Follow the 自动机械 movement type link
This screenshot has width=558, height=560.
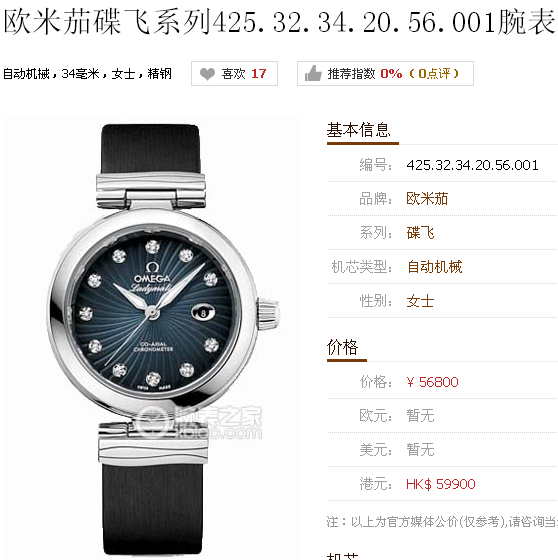coord(434,267)
